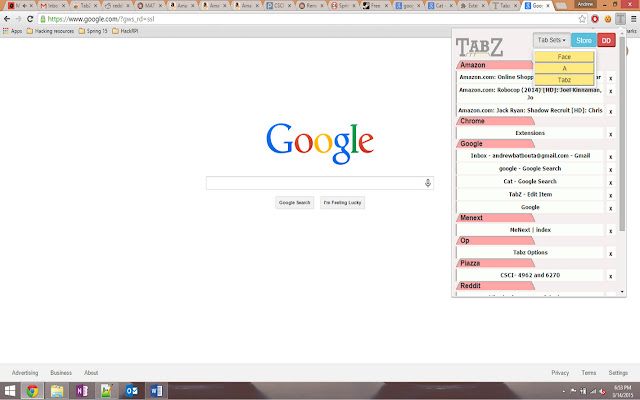Open the Windows Start button

click(x=9, y=391)
